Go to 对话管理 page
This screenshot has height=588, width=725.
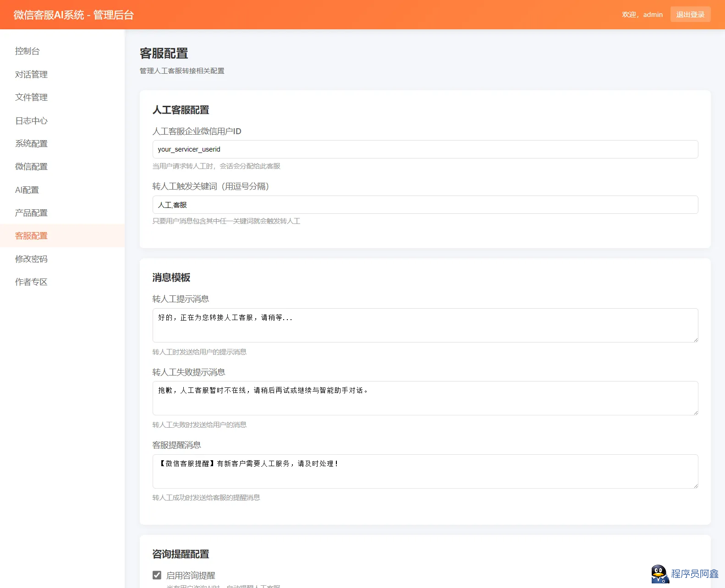pos(31,74)
